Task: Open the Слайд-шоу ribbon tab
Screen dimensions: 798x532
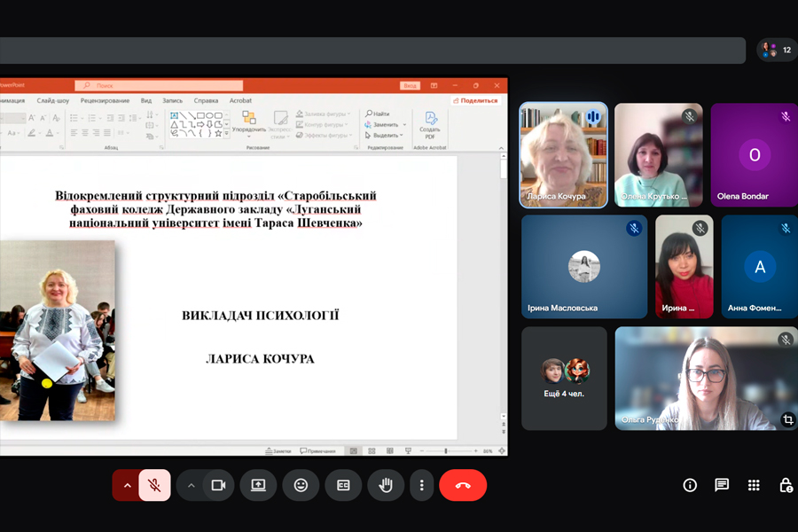Action: pyautogui.click(x=53, y=101)
